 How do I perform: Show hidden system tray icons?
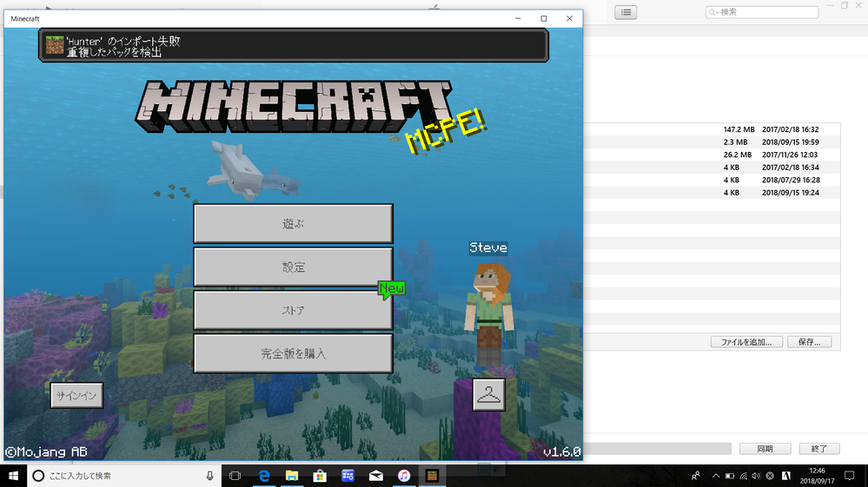pos(716,476)
